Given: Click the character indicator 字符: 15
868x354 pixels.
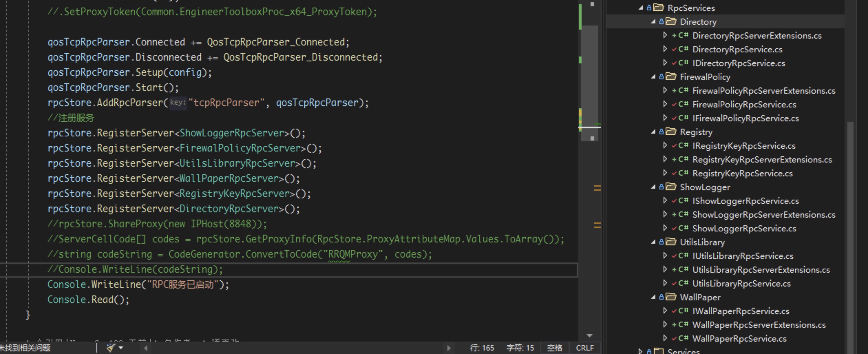Looking at the screenshot, I should [520, 348].
